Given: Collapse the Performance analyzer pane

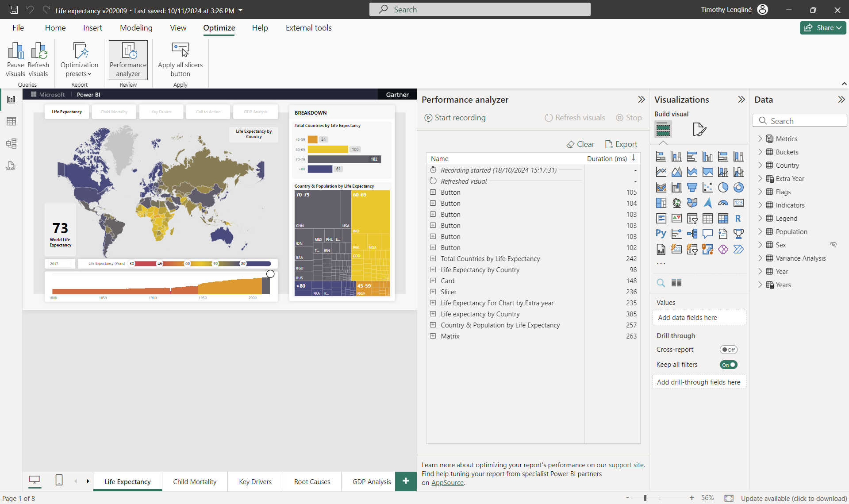Looking at the screenshot, I should pos(641,100).
